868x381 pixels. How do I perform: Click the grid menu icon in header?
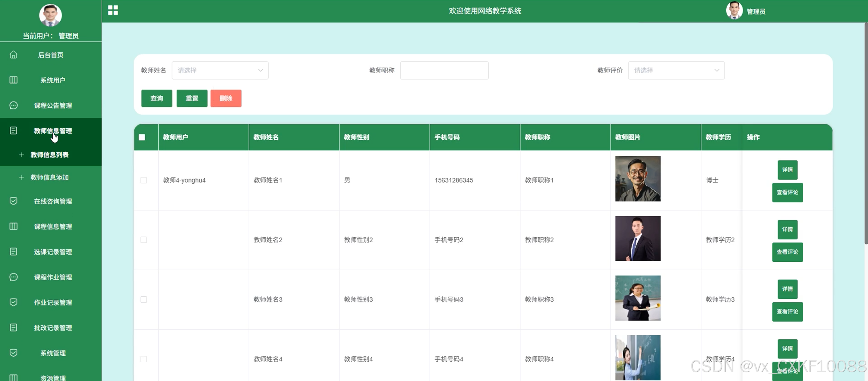click(113, 10)
